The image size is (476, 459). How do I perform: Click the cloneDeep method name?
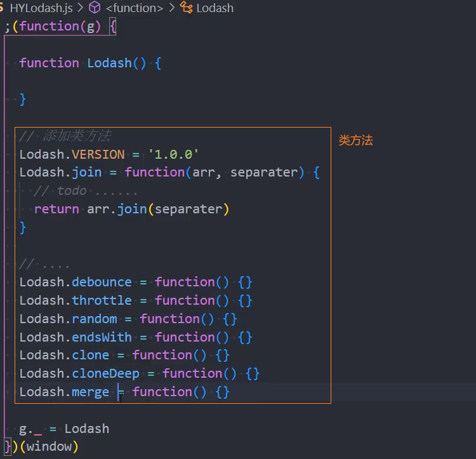pyautogui.click(x=105, y=374)
